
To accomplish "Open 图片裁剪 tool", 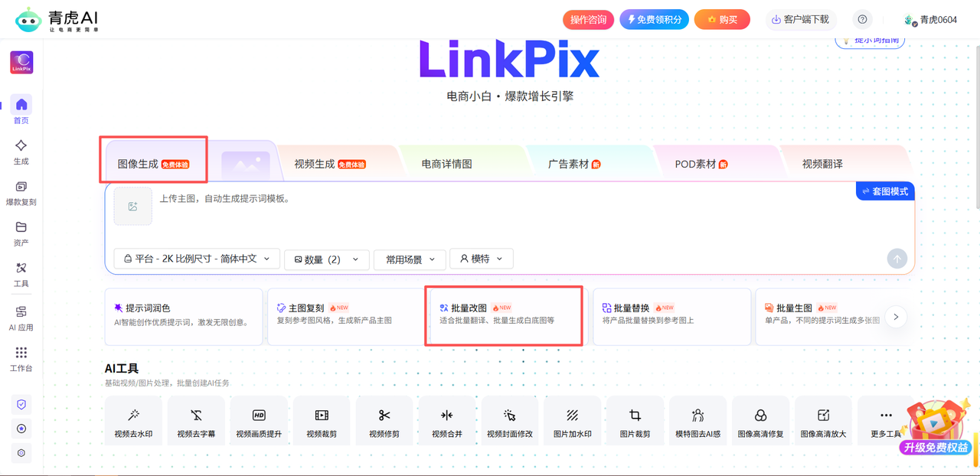I will coord(635,420).
